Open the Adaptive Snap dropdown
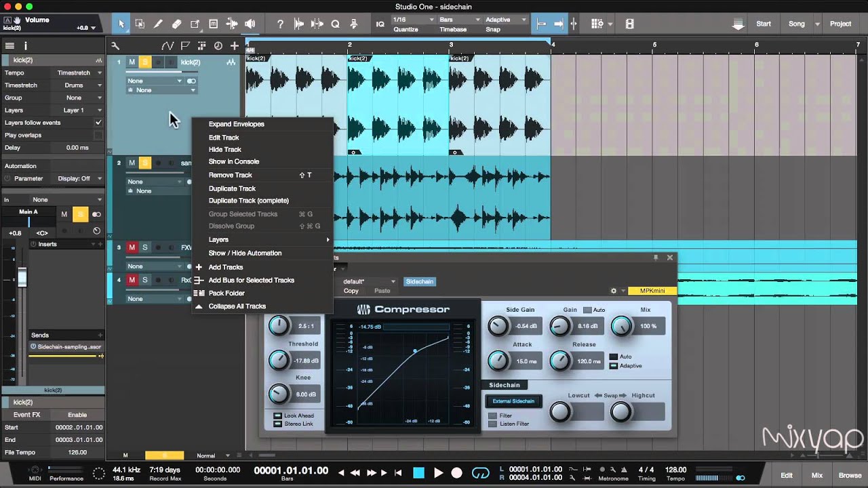The height and width of the screenshot is (488, 868). click(505, 20)
